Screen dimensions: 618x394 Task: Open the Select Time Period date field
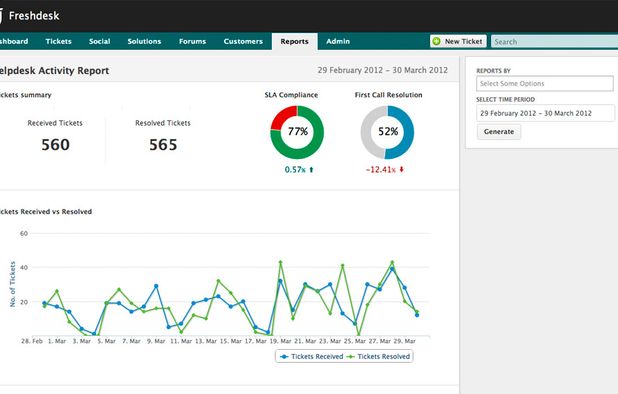click(x=545, y=113)
